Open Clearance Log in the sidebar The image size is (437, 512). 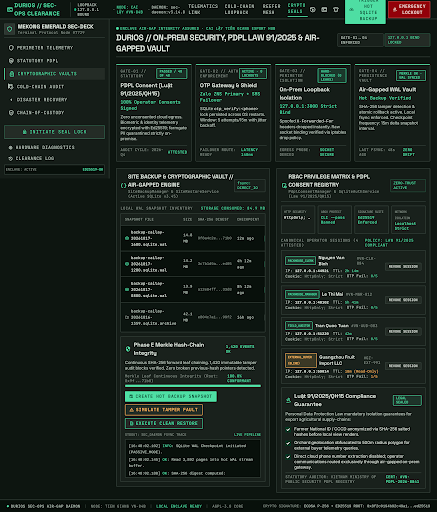tap(55, 158)
